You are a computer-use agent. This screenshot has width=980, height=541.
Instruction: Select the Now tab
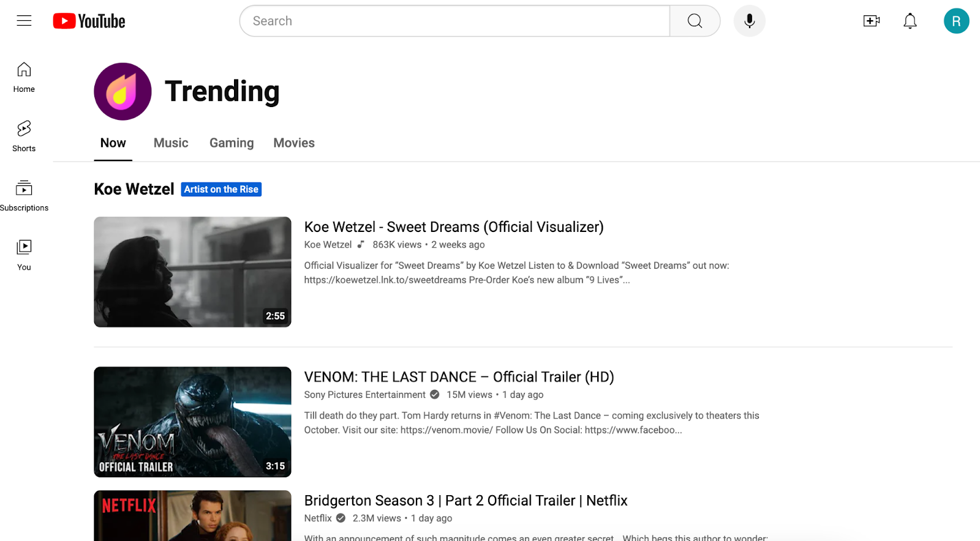coord(113,143)
